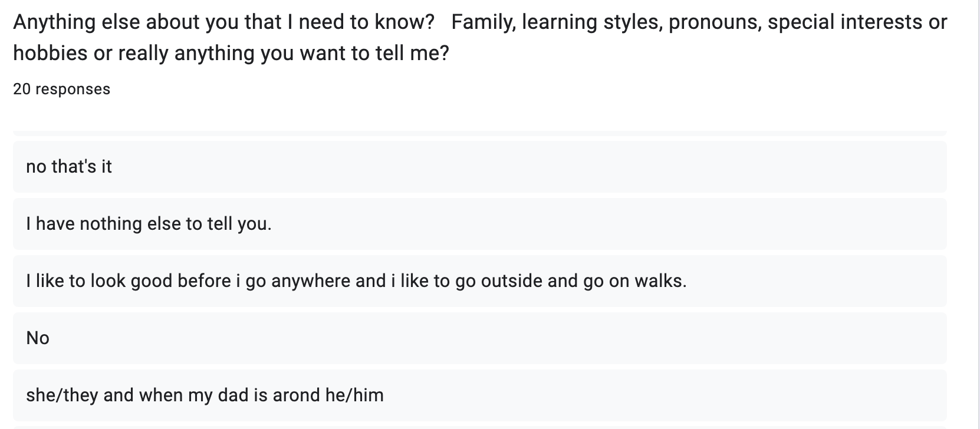Click the "20 responses" count label

click(x=61, y=89)
